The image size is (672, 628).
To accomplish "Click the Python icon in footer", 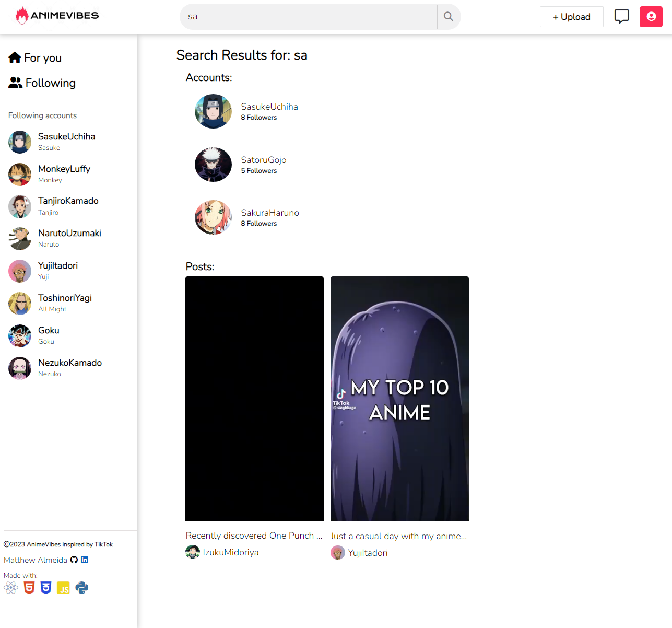I will pyautogui.click(x=82, y=588).
